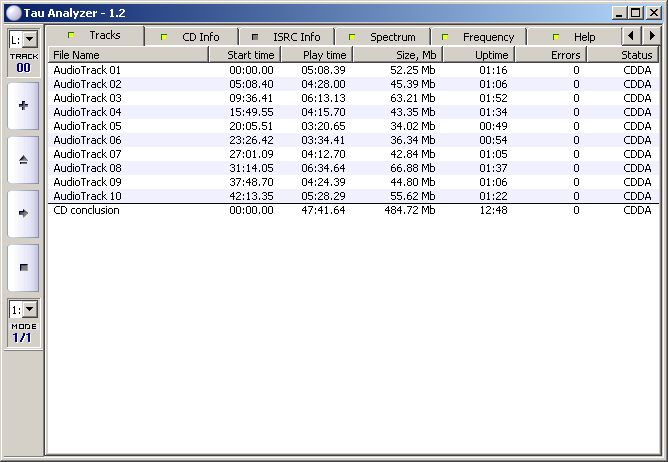Click the Size, Mb column header
Image resolution: width=668 pixels, height=462 pixels.
point(397,55)
